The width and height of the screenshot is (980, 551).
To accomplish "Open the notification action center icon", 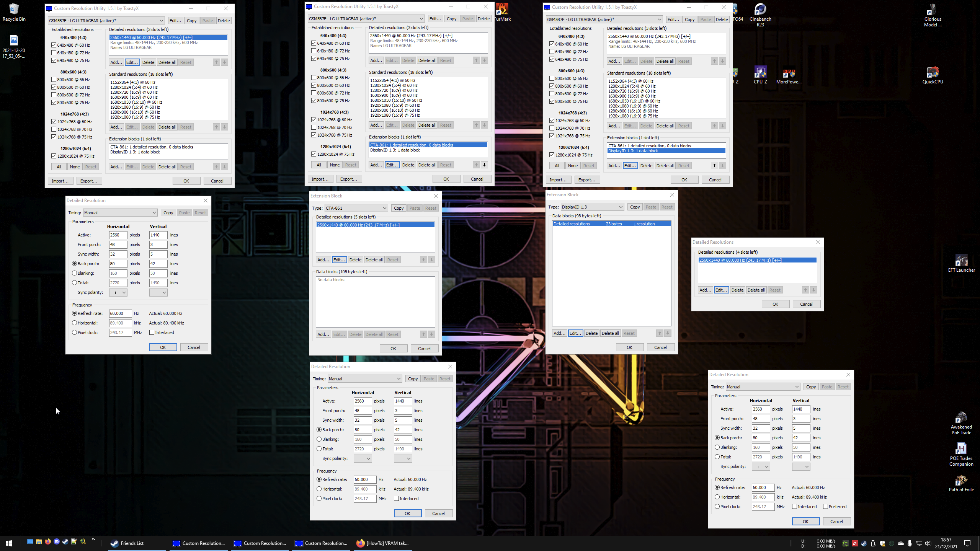I will (x=967, y=543).
